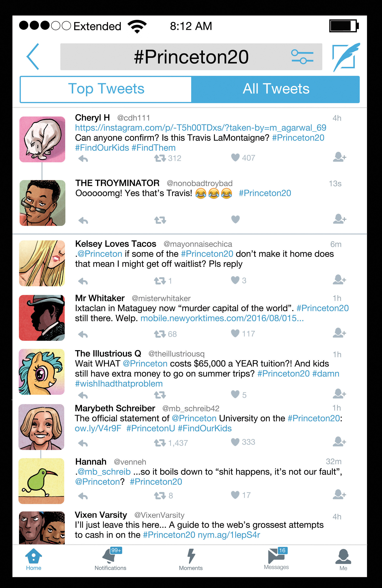Switch to the Top Tweets tab
This screenshot has width=382, height=588.
[106, 89]
